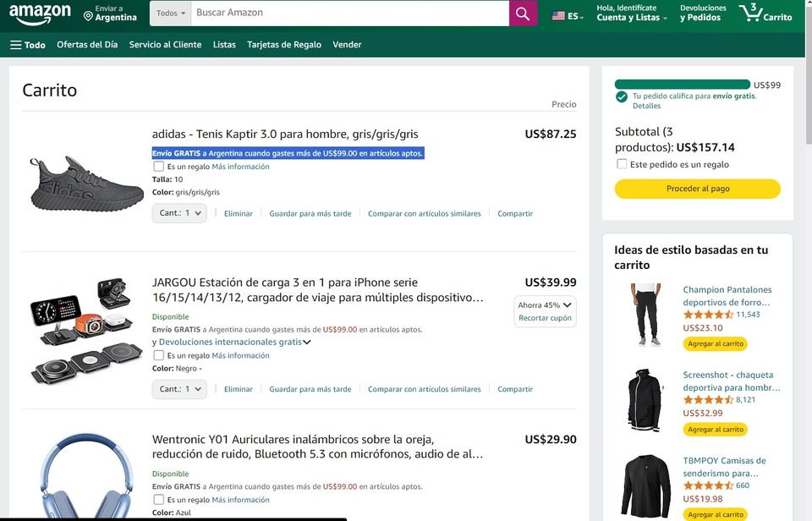Click 'Vender' in navigation bar
This screenshot has height=521, width=812.
(x=347, y=45)
